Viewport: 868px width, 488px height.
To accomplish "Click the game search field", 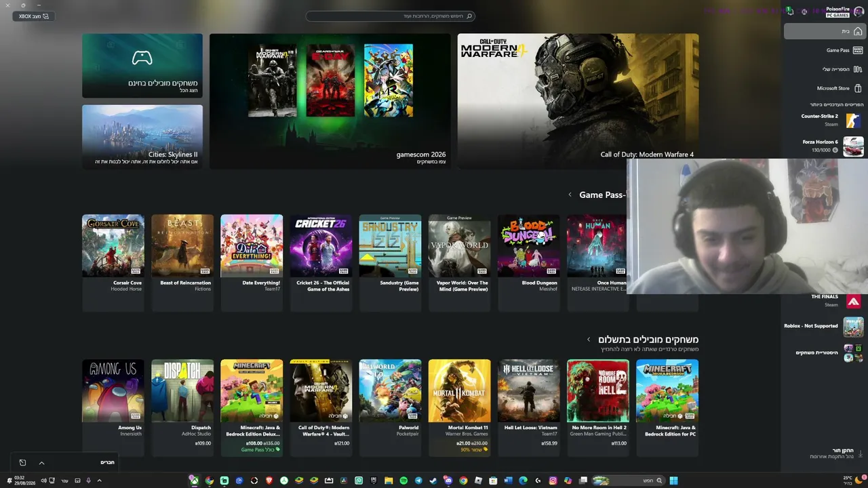I will point(391,16).
